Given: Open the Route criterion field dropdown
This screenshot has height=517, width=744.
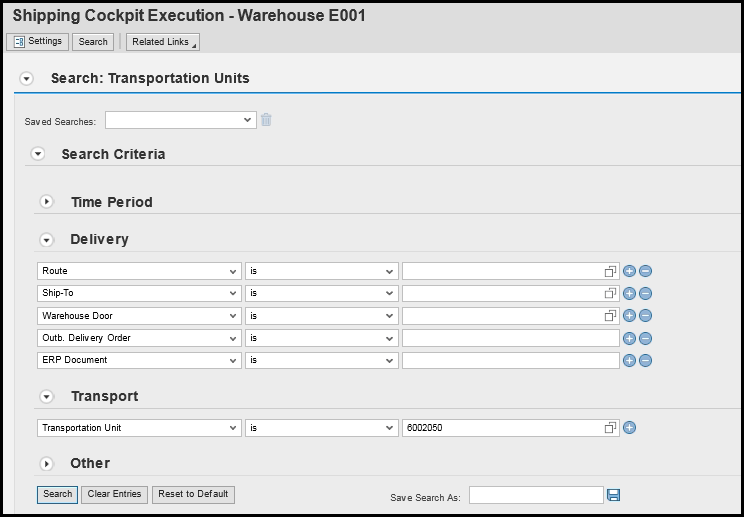Looking at the screenshot, I should tap(234, 271).
